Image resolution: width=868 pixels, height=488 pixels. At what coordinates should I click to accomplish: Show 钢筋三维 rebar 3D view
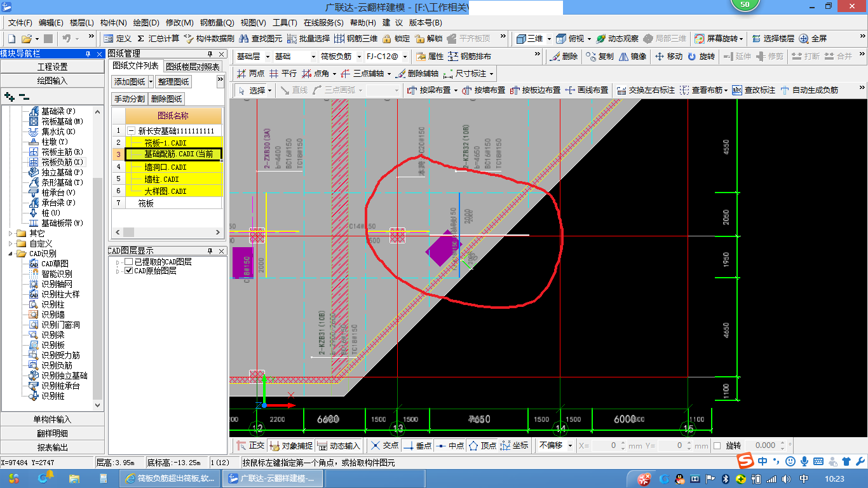[x=356, y=39]
